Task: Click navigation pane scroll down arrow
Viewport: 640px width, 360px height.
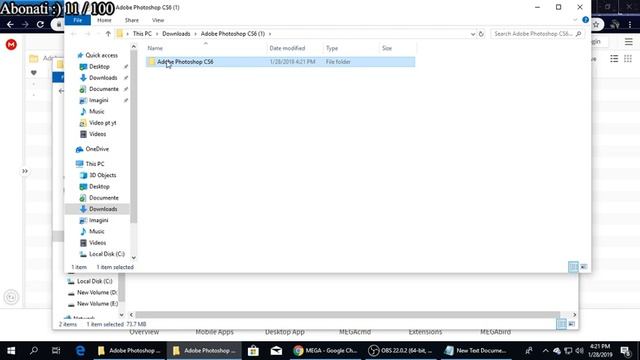Action: tap(133, 258)
